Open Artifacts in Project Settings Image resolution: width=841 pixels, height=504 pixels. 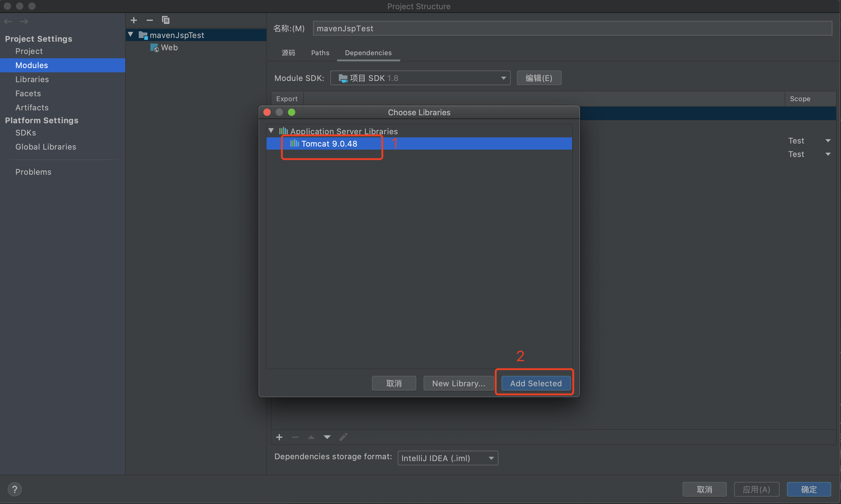click(x=32, y=107)
